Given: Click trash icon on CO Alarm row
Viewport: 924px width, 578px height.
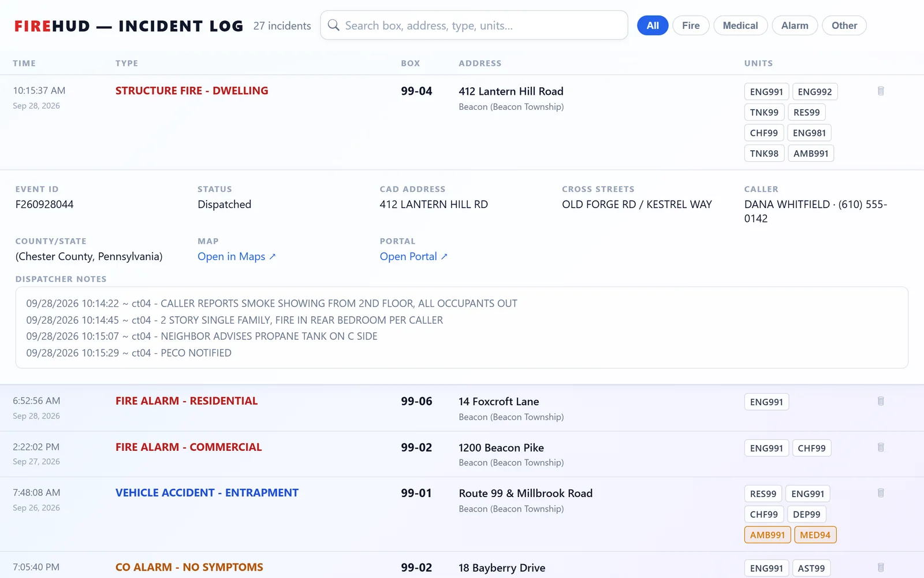Looking at the screenshot, I should [x=881, y=568].
